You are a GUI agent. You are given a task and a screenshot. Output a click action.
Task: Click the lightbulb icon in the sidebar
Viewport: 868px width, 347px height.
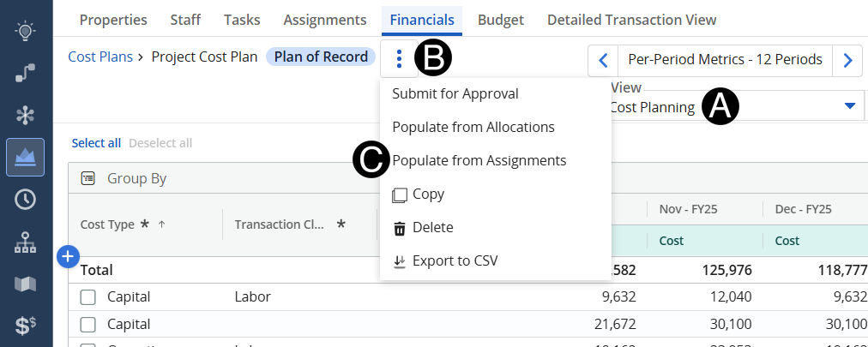26,32
